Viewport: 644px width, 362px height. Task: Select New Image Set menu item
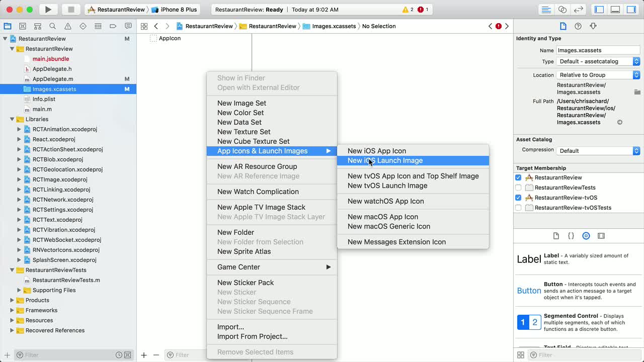tap(272, 103)
